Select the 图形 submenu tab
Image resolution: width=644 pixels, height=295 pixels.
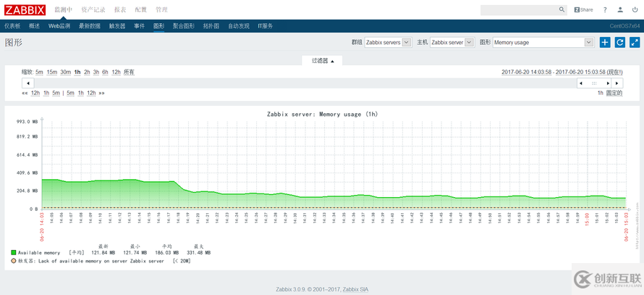tap(159, 26)
